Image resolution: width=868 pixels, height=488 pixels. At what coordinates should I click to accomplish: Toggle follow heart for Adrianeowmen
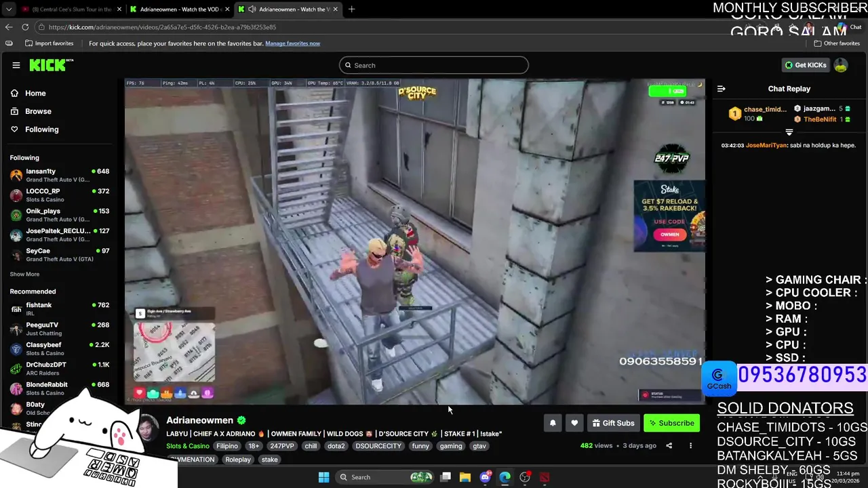tap(574, 423)
